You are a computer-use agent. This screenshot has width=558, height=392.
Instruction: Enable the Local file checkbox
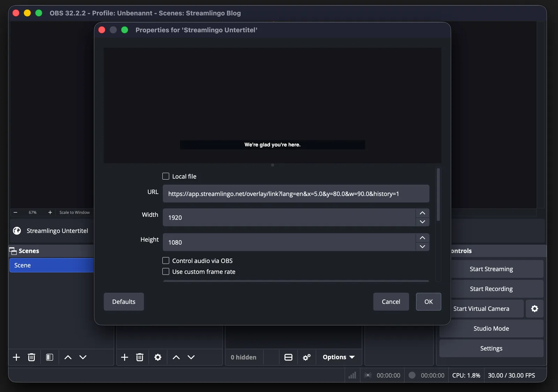pyautogui.click(x=166, y=176)
